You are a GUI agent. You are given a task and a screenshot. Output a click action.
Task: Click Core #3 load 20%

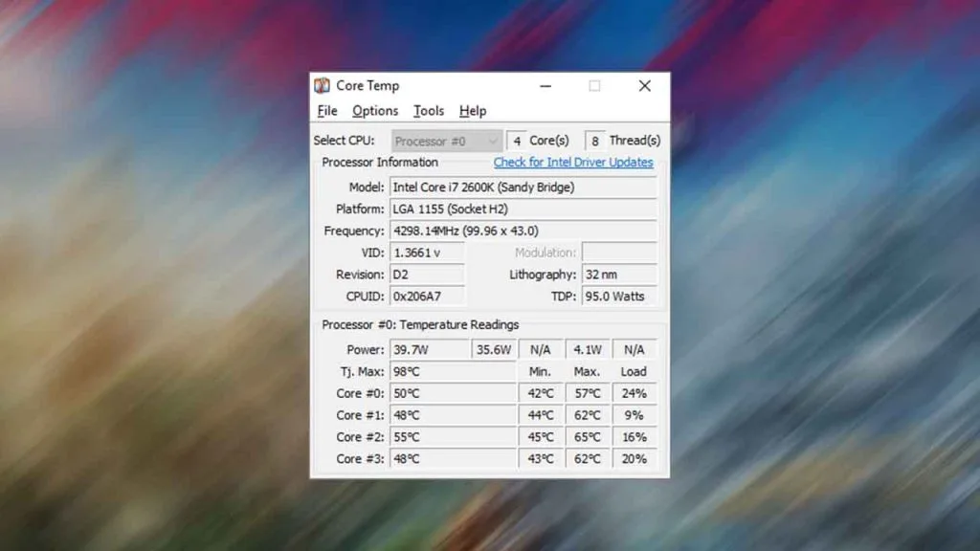click(x=635, y=459)
